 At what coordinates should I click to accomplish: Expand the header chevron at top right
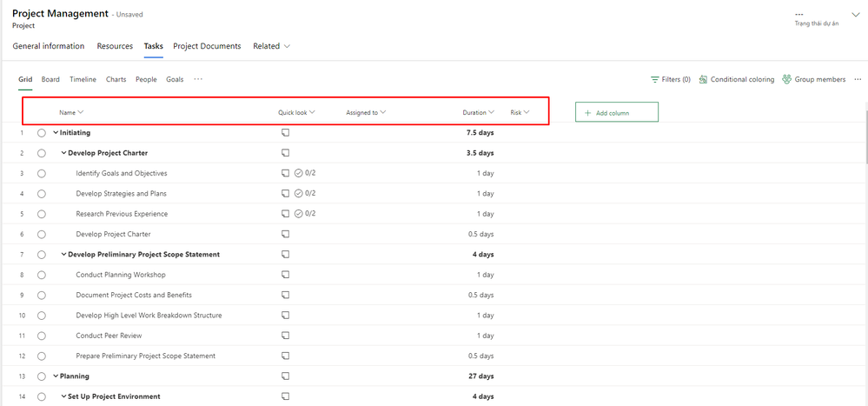pyautogui.click(x=855, y=15)
